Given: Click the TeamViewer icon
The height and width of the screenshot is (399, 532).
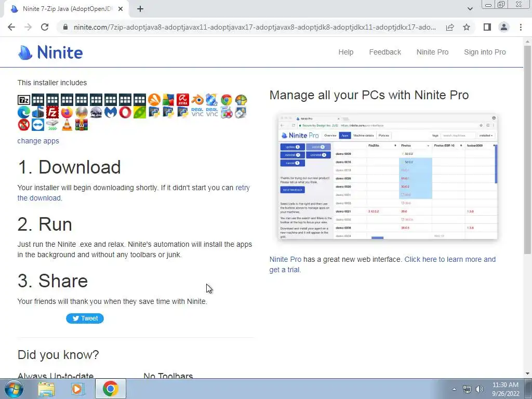Looking at the screenshot, I should pyautogui.click(x=38, y=125).
